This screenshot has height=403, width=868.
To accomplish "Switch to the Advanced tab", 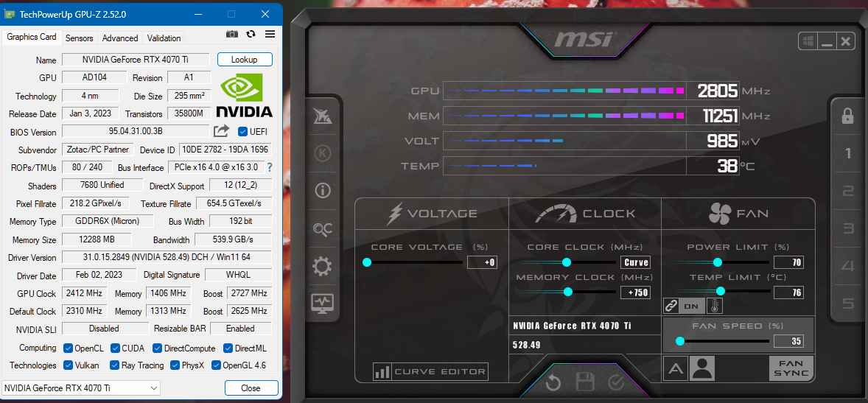I will tap(120, 38).
